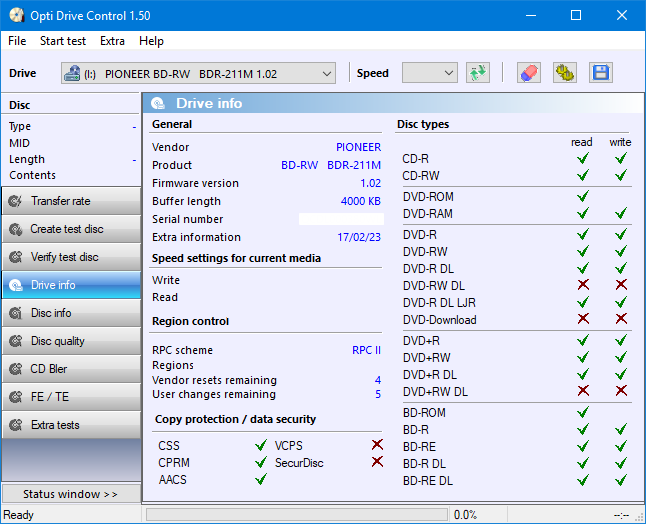Click the RPC II scheme value

pos(366,350)
